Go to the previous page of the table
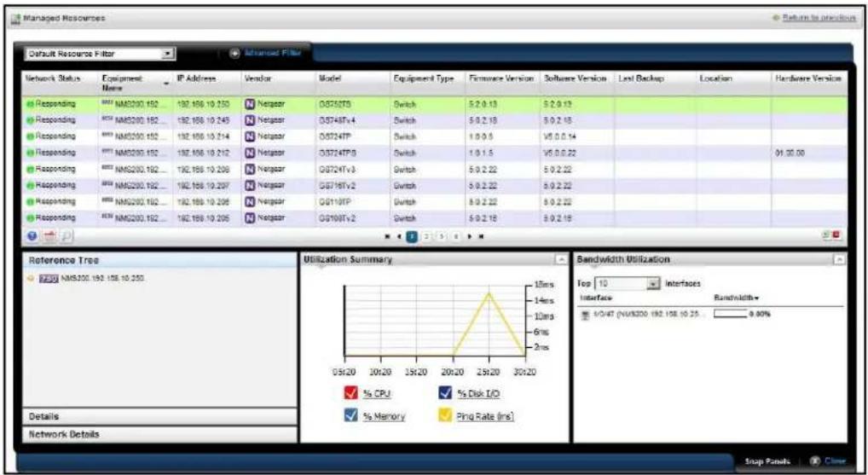Viewport: 868px width, 475px height. [x=398, y=236]
